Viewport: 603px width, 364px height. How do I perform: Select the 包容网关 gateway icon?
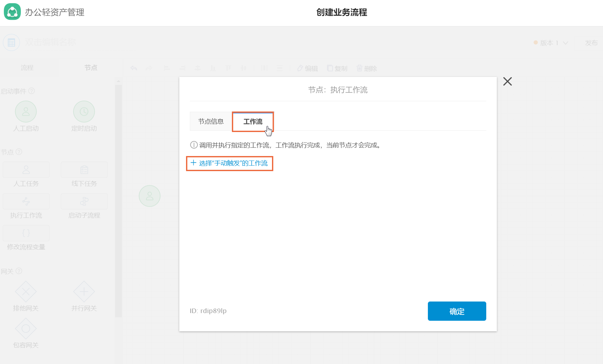point(26,328)
